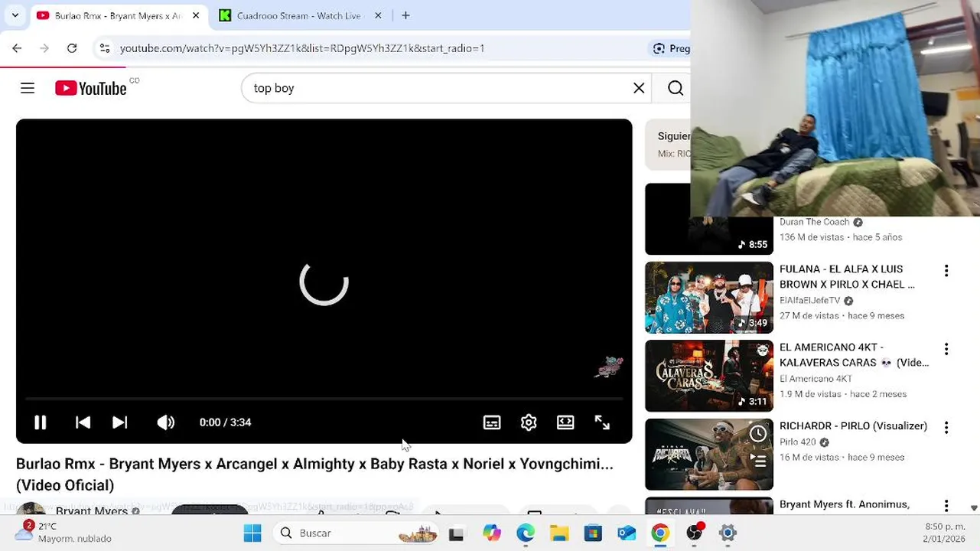980x551 pixels.
Task: Open the weather widget showing 21°C
Action: click(x=64, y=533)
